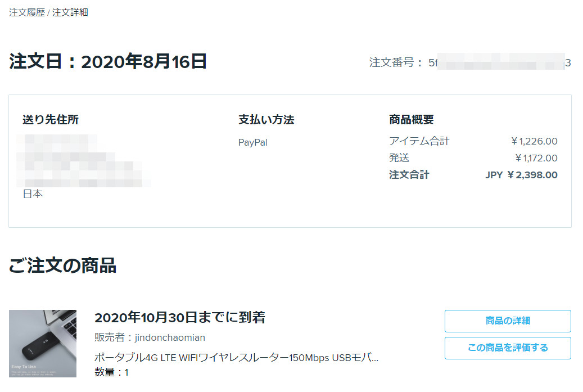This screenshot has height=392, width=583.
Task: Select the 注文合計 total JPY ¥2,398.00
Action: pyautogui.click(x=521, y=175)
